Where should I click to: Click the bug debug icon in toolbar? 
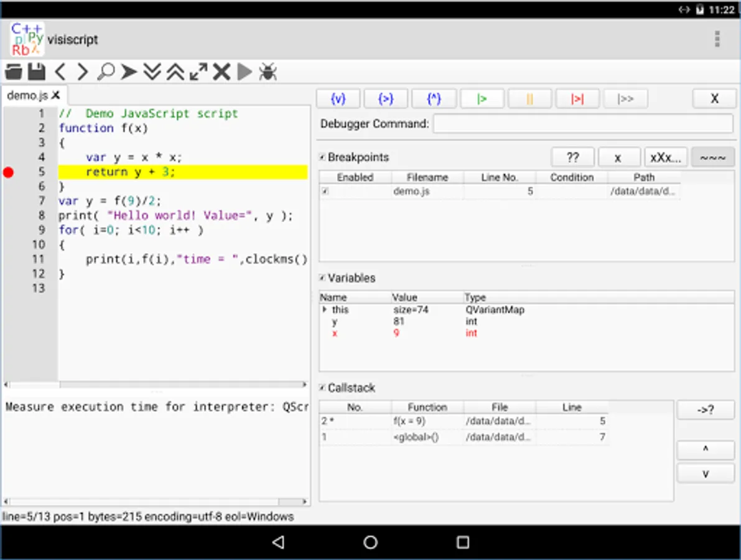[x=268, y=72]
